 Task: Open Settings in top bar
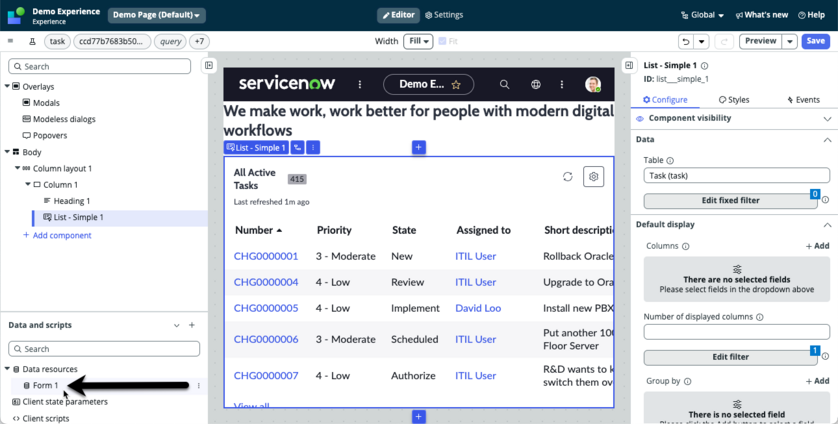click(444, 15)
